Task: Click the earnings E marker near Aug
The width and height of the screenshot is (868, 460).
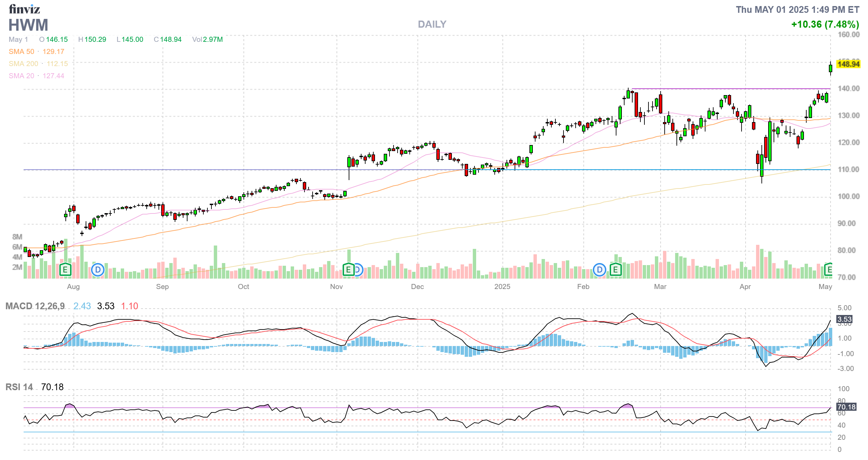Action: click(65, 270)
